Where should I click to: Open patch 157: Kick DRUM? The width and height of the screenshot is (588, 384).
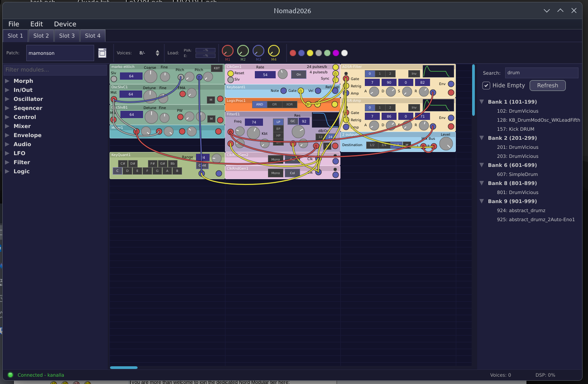tap(515, 129)
